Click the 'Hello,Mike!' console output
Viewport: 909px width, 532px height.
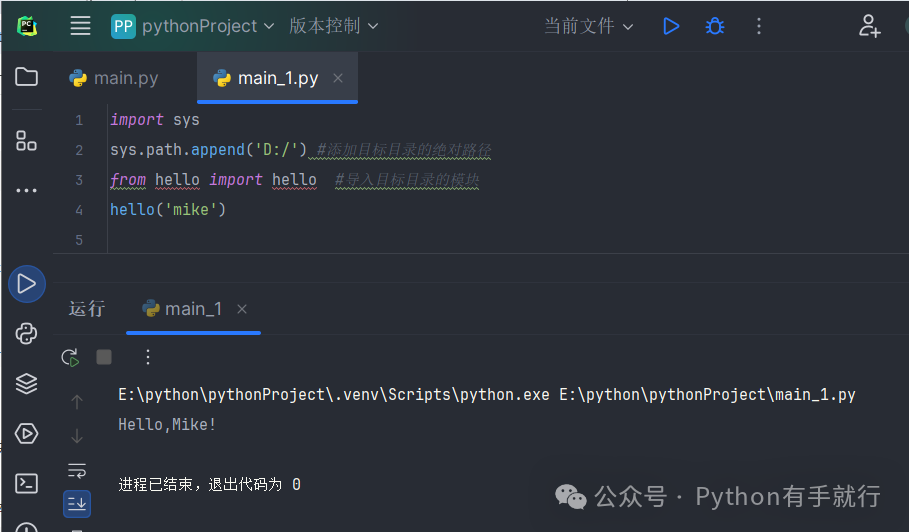167,425
